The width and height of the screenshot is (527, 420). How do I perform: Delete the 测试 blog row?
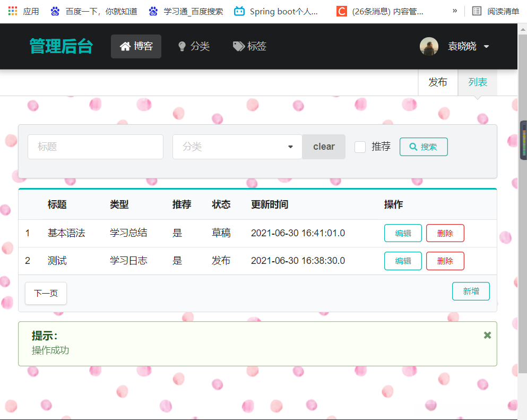point(445,261)
